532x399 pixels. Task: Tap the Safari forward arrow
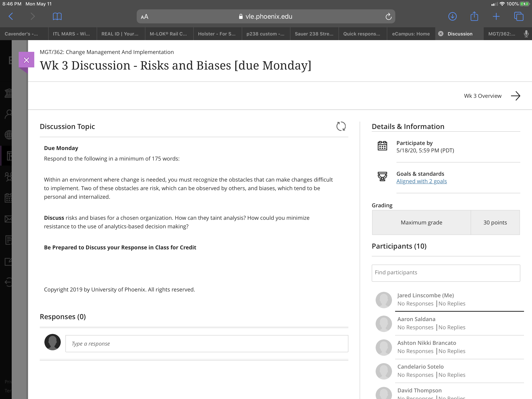[x=33, y=16]
